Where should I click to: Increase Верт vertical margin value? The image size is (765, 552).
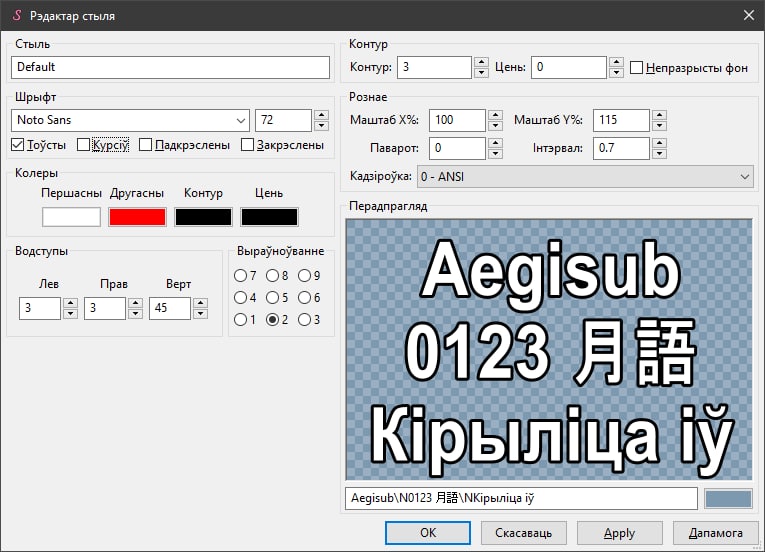point(200,303)
